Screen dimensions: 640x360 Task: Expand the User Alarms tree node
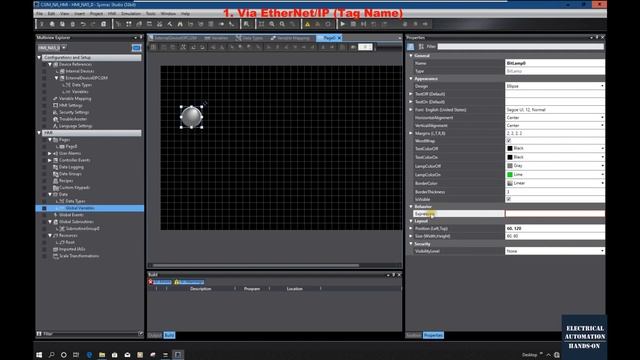(50, 153)
